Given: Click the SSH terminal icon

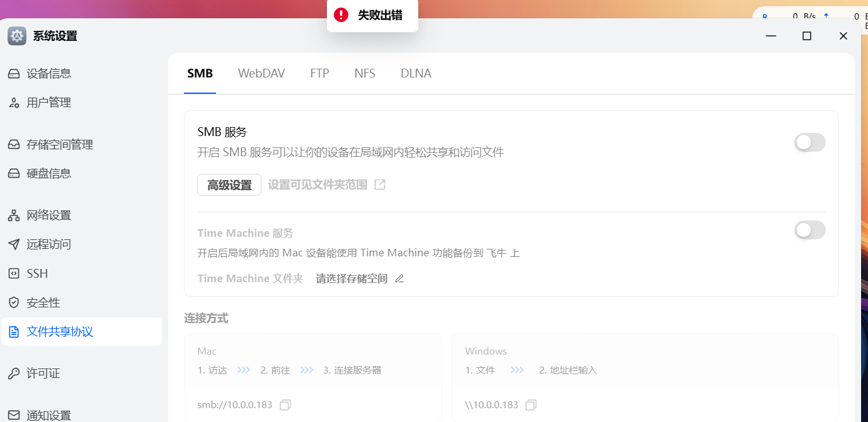Looking at the screenshot, I should tap(14, 273).
